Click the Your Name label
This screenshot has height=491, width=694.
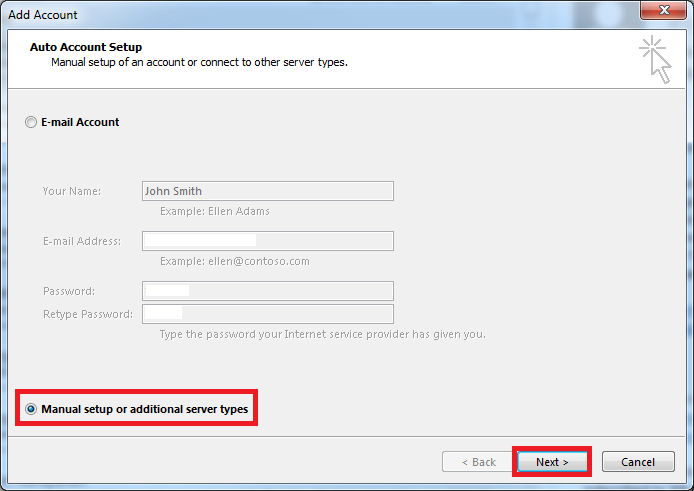[72, 191]
